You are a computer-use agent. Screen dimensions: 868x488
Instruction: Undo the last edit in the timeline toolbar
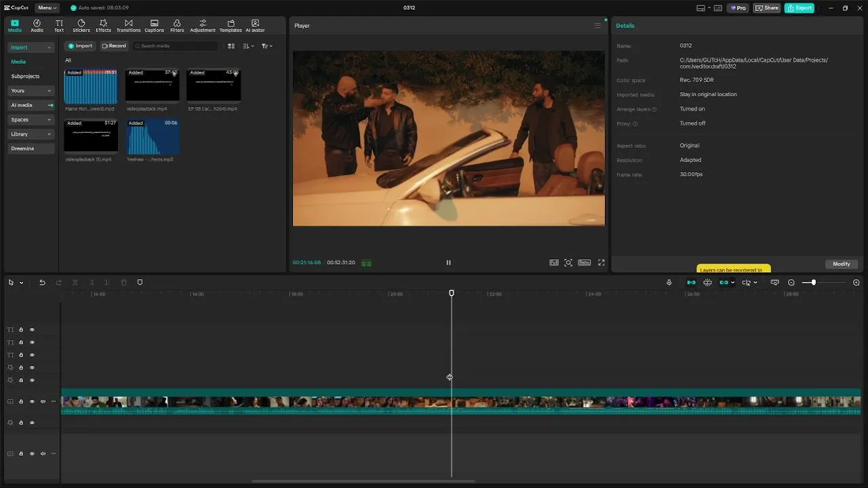(x=42, y=283)
